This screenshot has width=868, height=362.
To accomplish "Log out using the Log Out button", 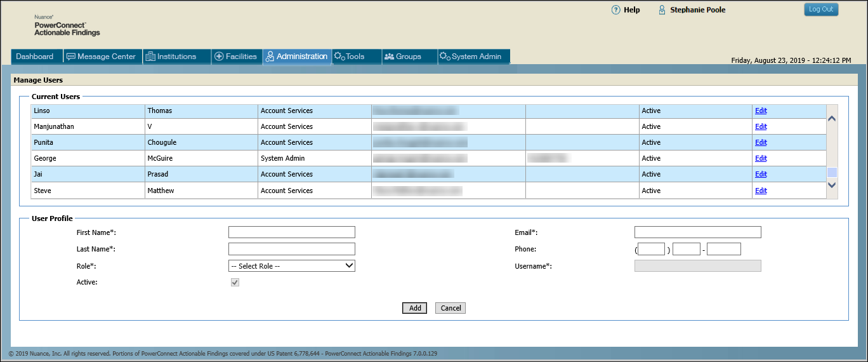I will (x=821, y=10).
